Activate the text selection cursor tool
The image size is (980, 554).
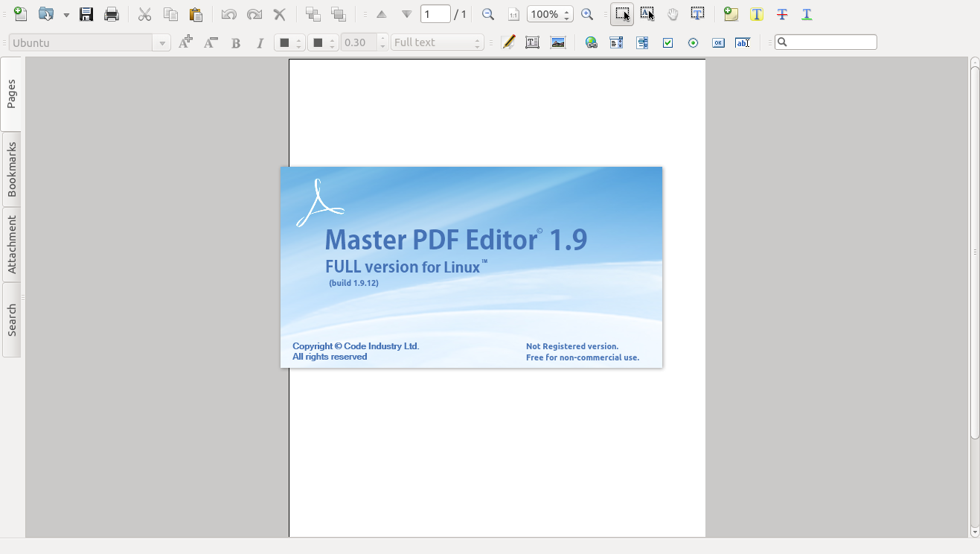(647, 14)
